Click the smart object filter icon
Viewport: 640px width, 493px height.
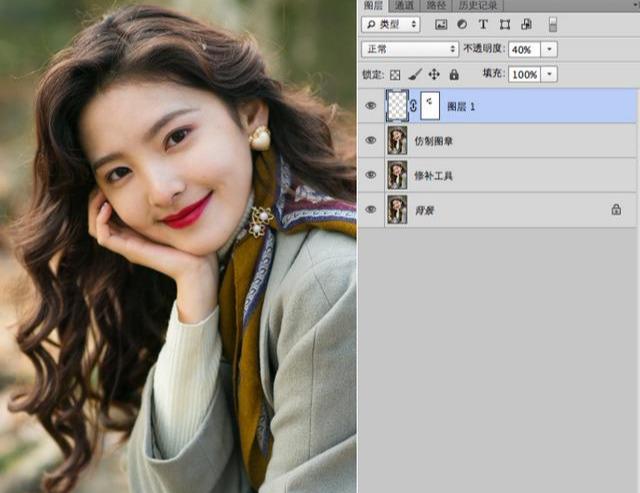click(x=525, y=24)
